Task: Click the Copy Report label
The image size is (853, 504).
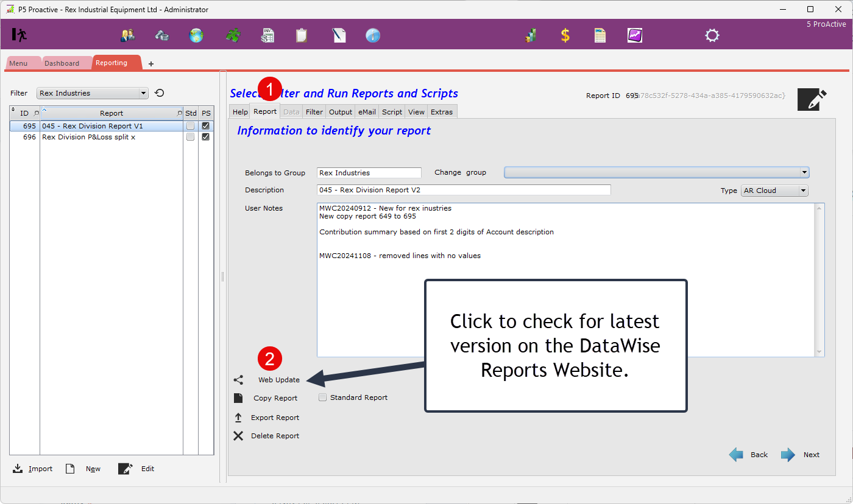Action: [x=275, y=398]
